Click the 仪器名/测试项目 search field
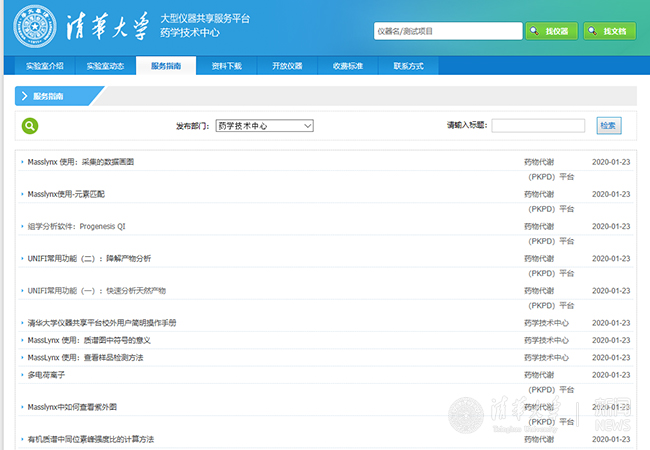Screen dimensions: 650x450 point(447,31)
